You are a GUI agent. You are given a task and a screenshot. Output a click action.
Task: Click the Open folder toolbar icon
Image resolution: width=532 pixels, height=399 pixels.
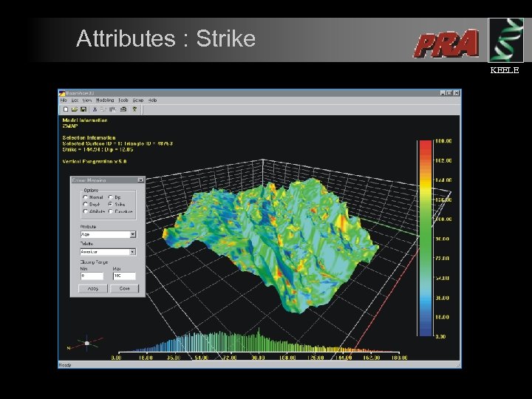[x=74, y=109]
